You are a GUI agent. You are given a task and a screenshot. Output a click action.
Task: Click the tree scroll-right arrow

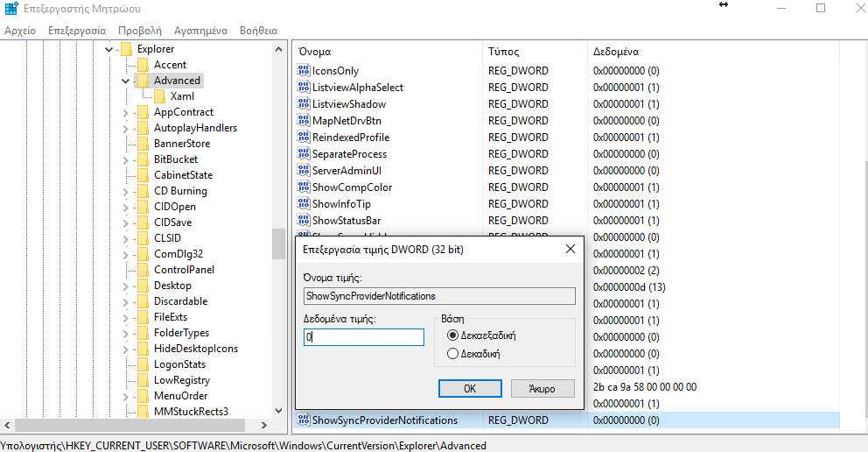click(x=264, y=425)
